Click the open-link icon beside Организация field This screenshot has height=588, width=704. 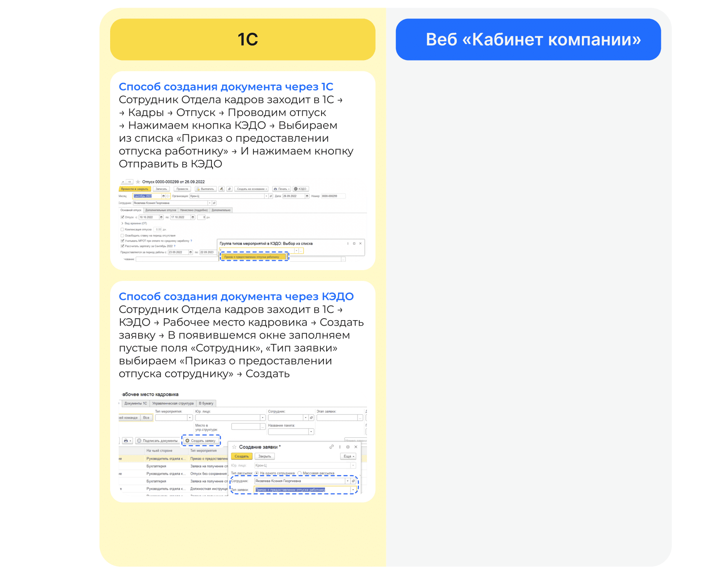[x=271, y=196]
